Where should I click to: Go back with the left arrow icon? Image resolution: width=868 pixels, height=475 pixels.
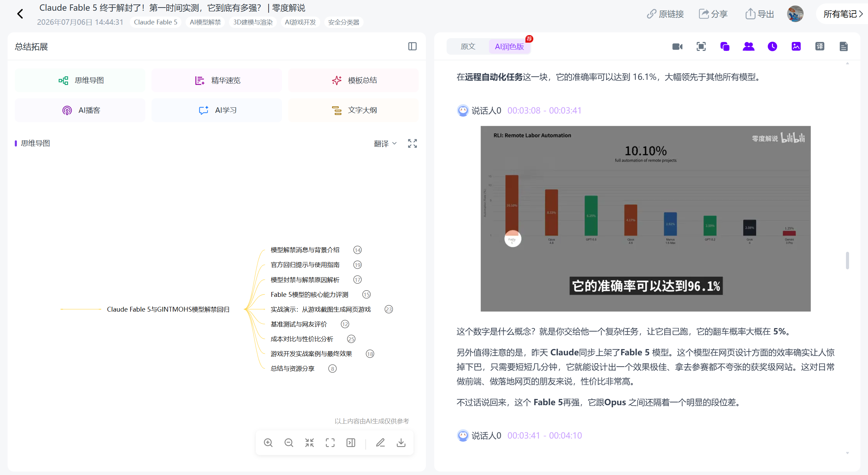coord(20,14)
